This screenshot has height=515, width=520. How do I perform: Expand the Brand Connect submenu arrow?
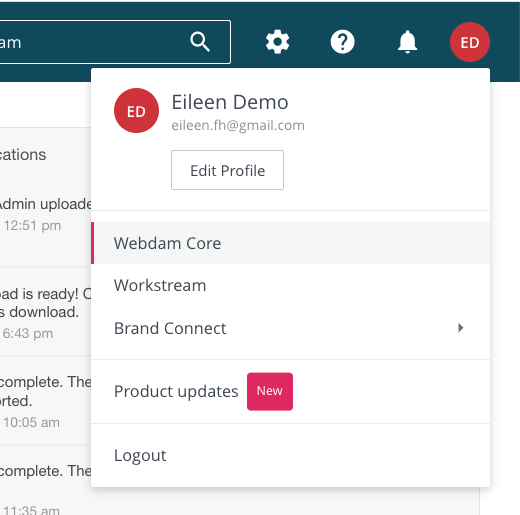click(x=460, y=328)
